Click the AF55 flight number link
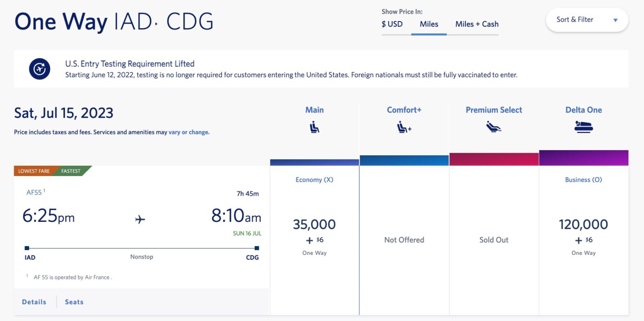Screen dimensions: 644x321 point(33,193)
